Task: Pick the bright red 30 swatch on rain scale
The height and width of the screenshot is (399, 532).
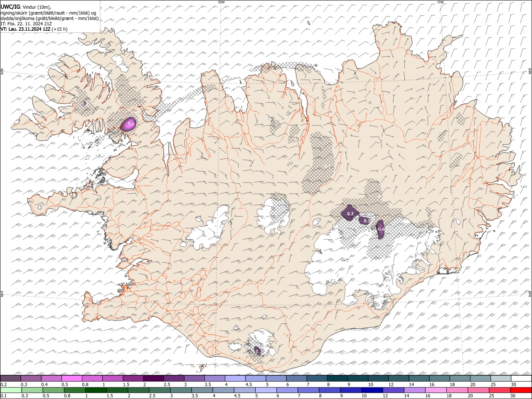Action: coord(521,390)
